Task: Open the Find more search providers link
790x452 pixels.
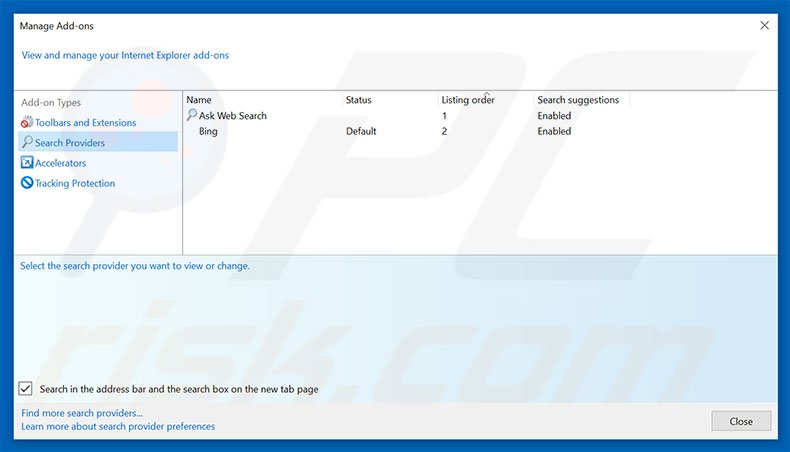Action: click(82, 413)
